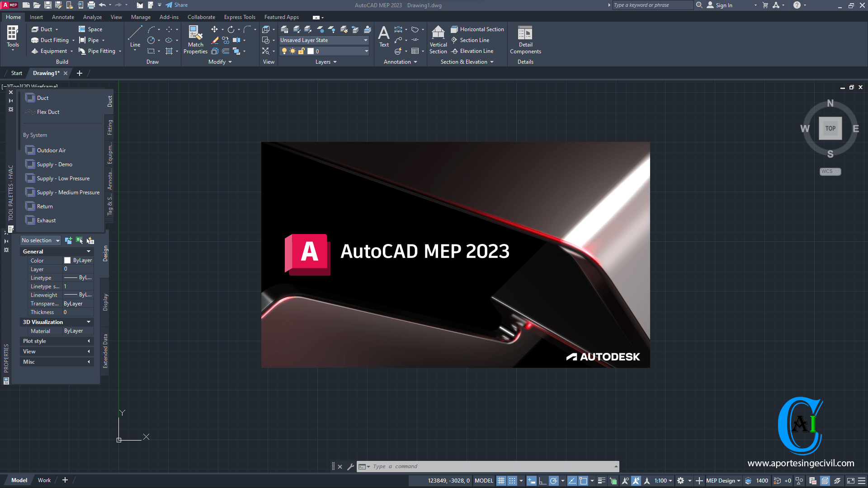
Task: Click the Horizontal Section tool
Action: click(477, 28)
